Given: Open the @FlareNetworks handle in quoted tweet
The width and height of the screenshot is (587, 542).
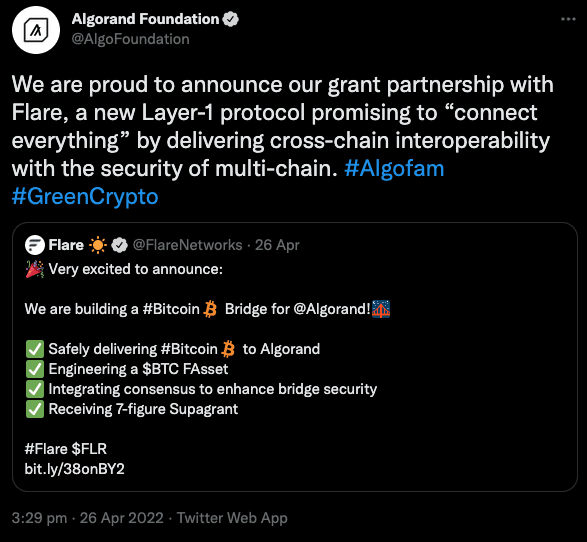Looking at the screenshot, I should (188, 245).
